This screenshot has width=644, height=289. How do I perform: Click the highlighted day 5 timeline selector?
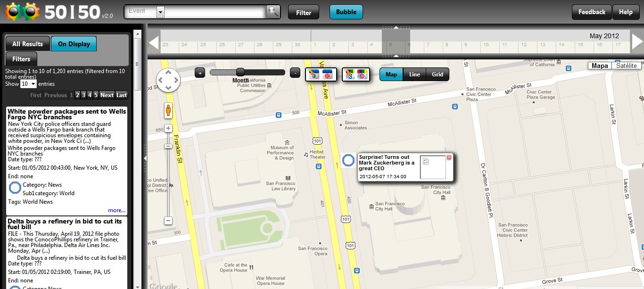tap(396, 42)
